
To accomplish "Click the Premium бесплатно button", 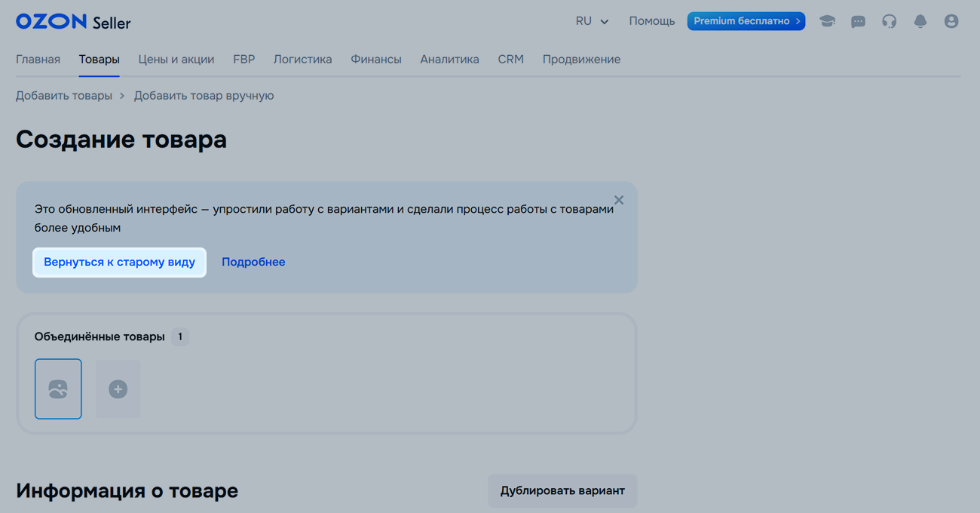I will (746, 21).
